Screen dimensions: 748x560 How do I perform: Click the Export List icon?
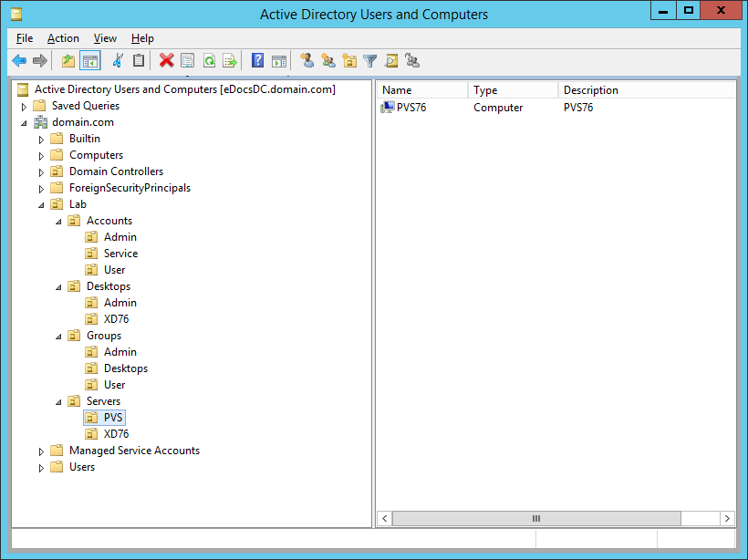click(230, 61)
